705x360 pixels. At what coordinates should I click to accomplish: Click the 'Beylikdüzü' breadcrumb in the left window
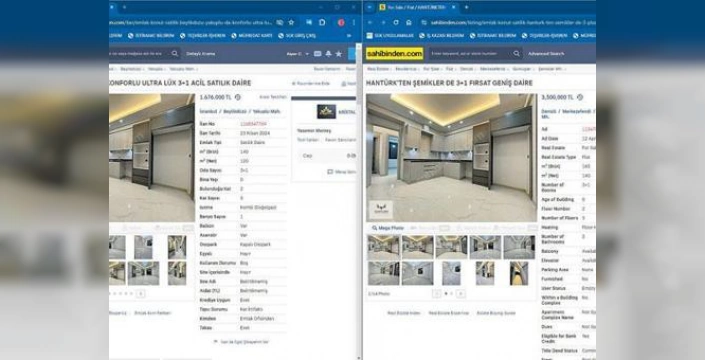pyautogui.click(x=131, y=69)
